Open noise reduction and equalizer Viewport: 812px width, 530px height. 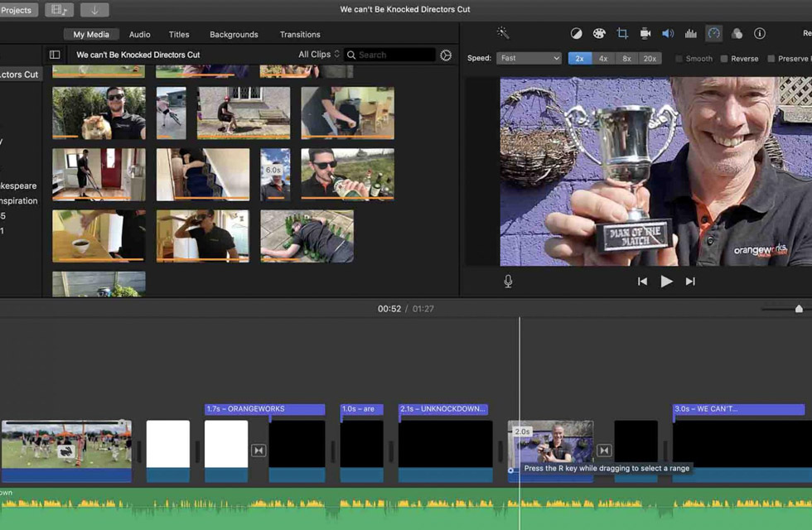pyautogui.click(x=691, y=33)
